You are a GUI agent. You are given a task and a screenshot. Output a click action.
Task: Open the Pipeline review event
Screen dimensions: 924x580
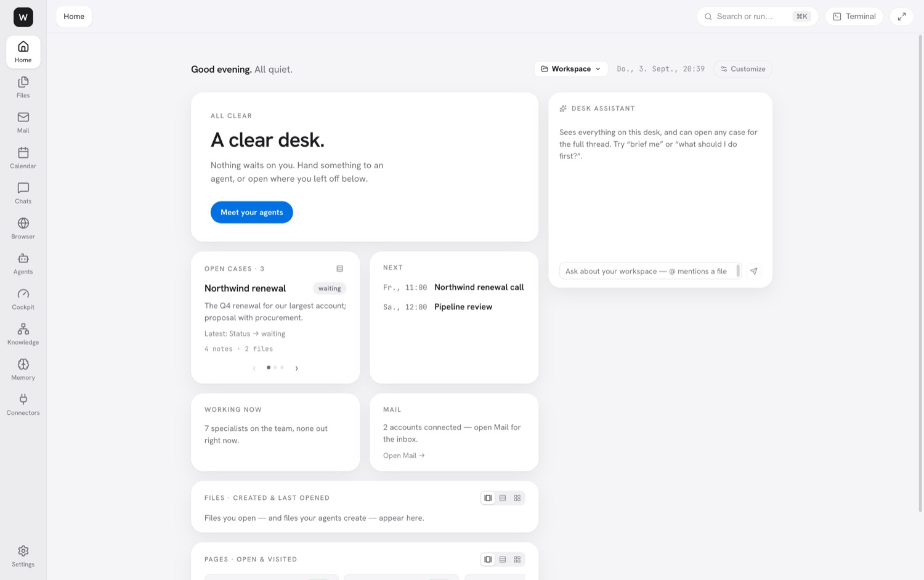(437, 307)
